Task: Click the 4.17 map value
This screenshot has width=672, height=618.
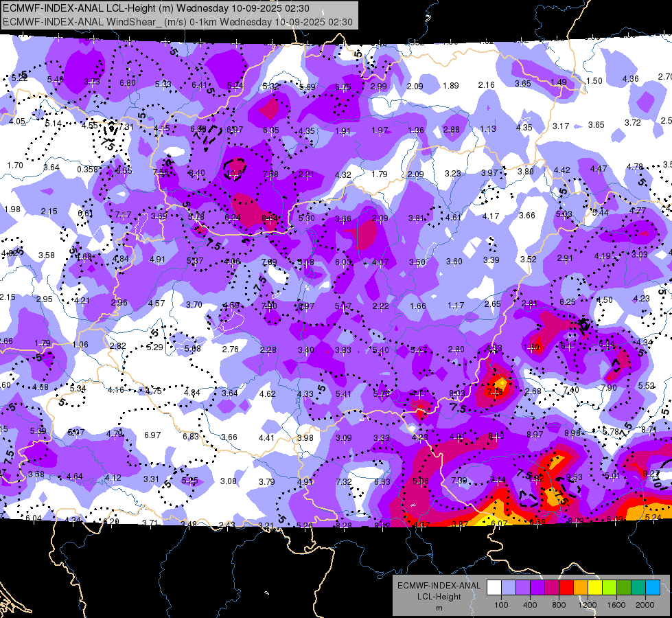Action: 491,216
